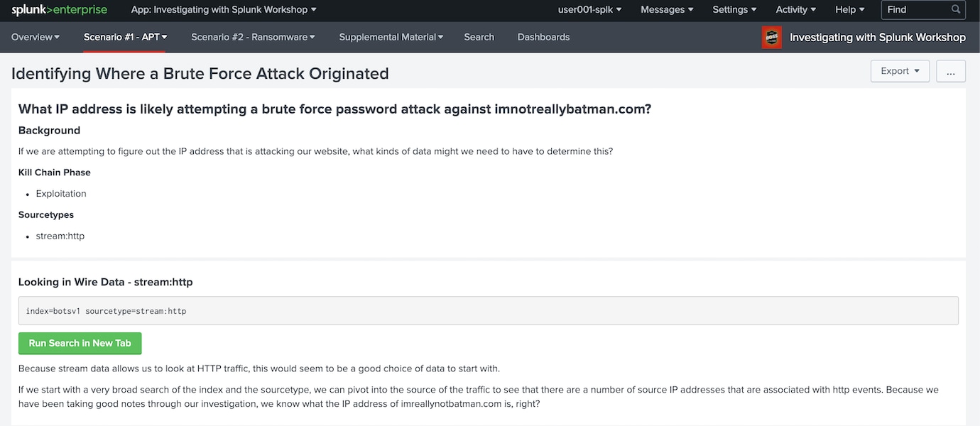Screen dimensions: 980x426
Task: Expand the Supplemental Material menu
Action: (x=391, y=37)
